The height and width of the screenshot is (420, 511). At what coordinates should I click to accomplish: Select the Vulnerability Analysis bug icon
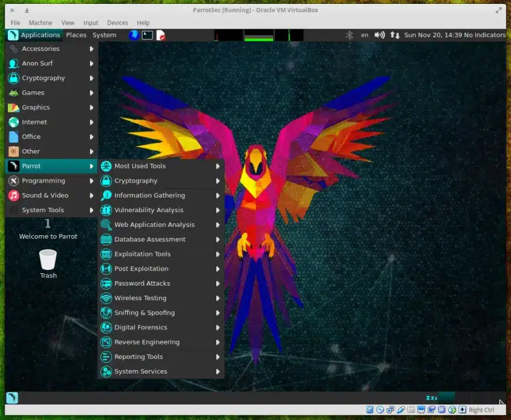pyautogui.click(x=106, y=210)
